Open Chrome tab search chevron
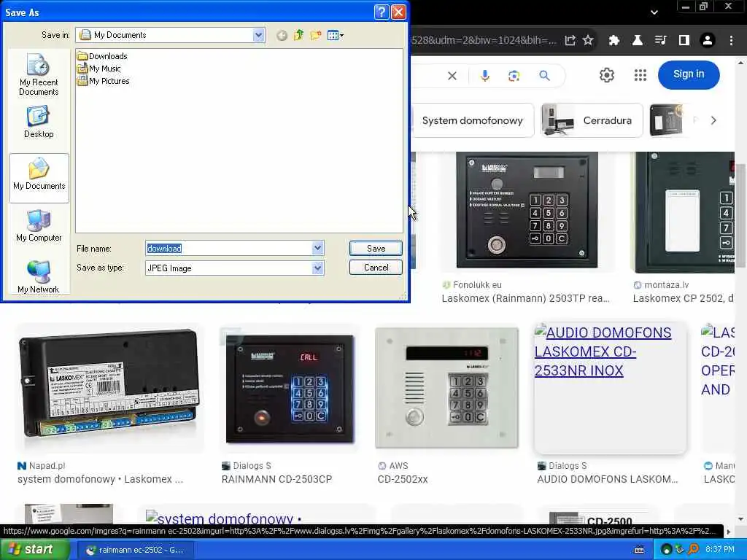The image size is (747, 560). click(x=654, y=12)
